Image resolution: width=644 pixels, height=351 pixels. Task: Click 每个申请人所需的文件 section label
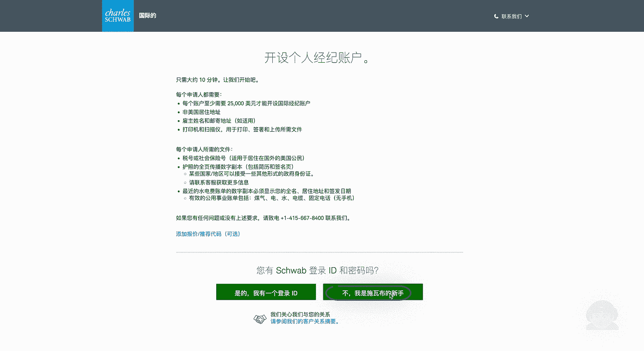point(204,149)
